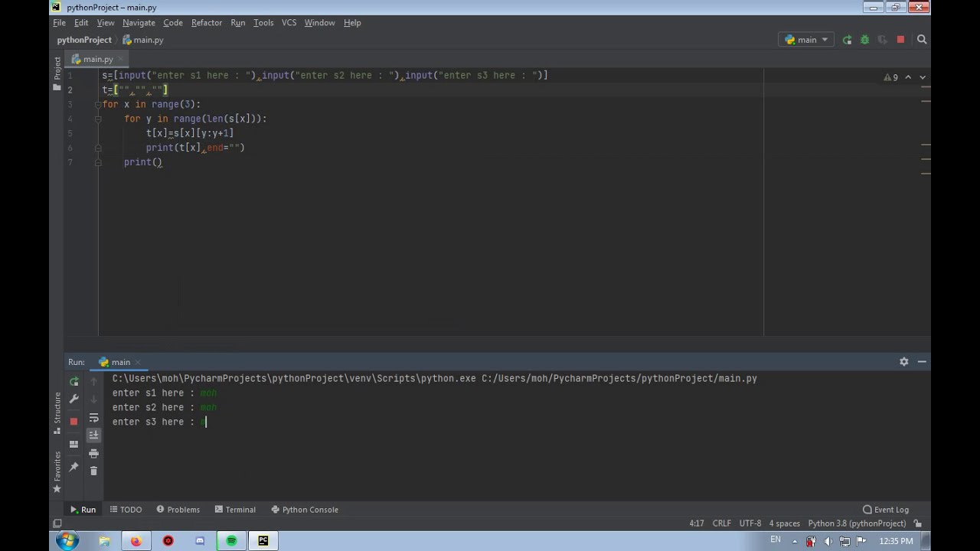
Task: Open Spotify from the Windows taskbar
Action: (x=231, y=541)
